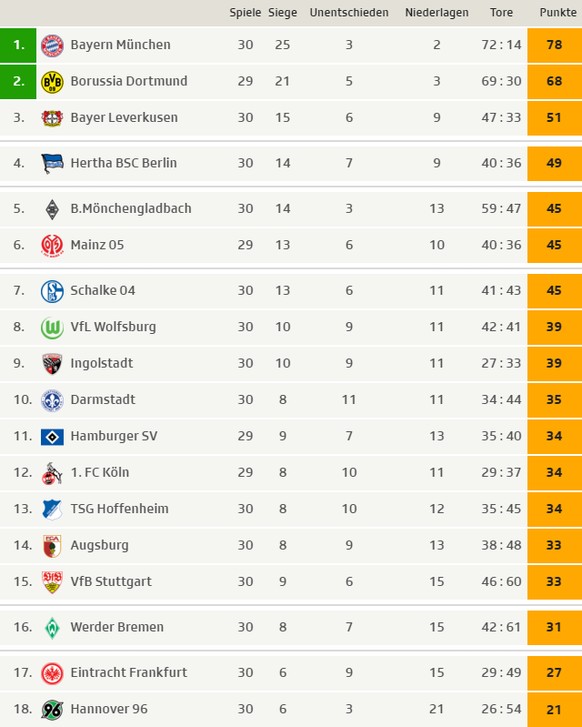Click the Tore column header

[501, 13]
